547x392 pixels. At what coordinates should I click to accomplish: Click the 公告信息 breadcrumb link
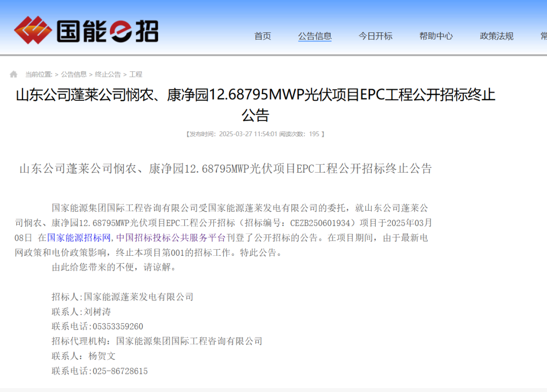pos(74,74)
